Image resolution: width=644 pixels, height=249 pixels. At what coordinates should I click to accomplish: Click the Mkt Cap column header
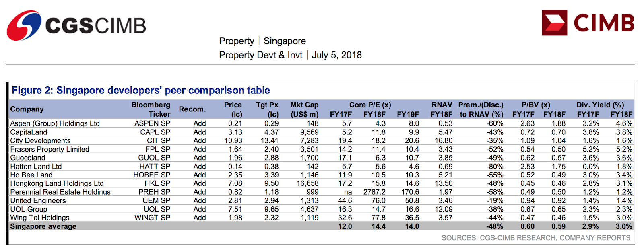(x=305, y=109)
